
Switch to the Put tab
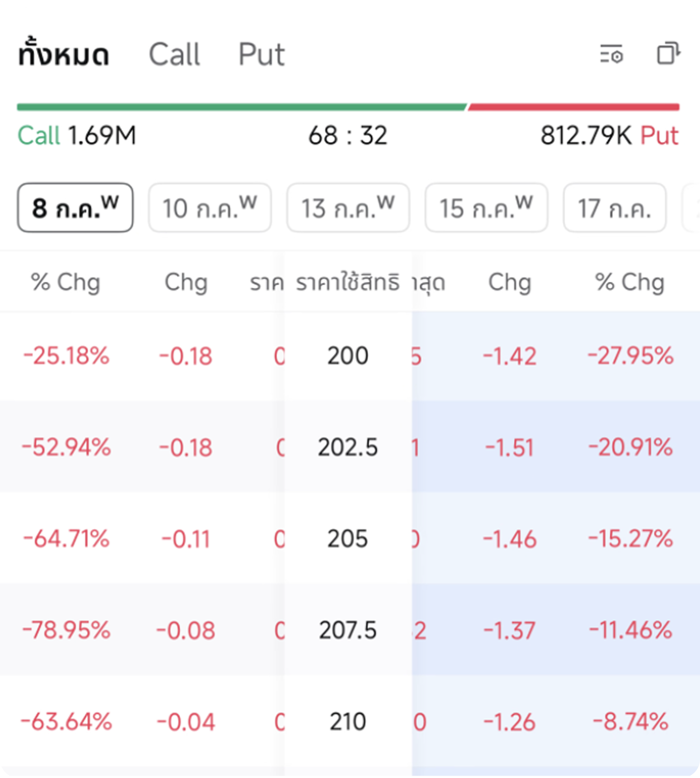(x=262, y=54)
